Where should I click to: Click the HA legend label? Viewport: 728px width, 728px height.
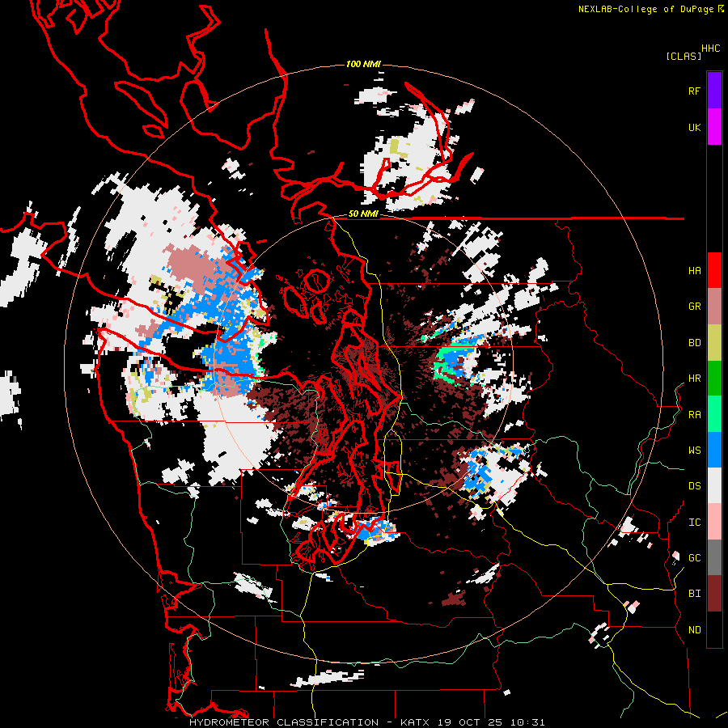point(694,271)
